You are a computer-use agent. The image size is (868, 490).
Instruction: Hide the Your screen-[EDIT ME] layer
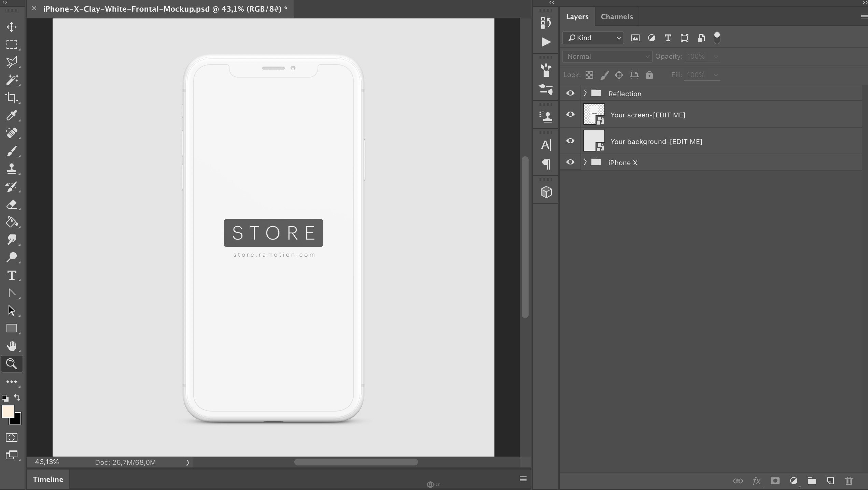click(x=570, y=114)
